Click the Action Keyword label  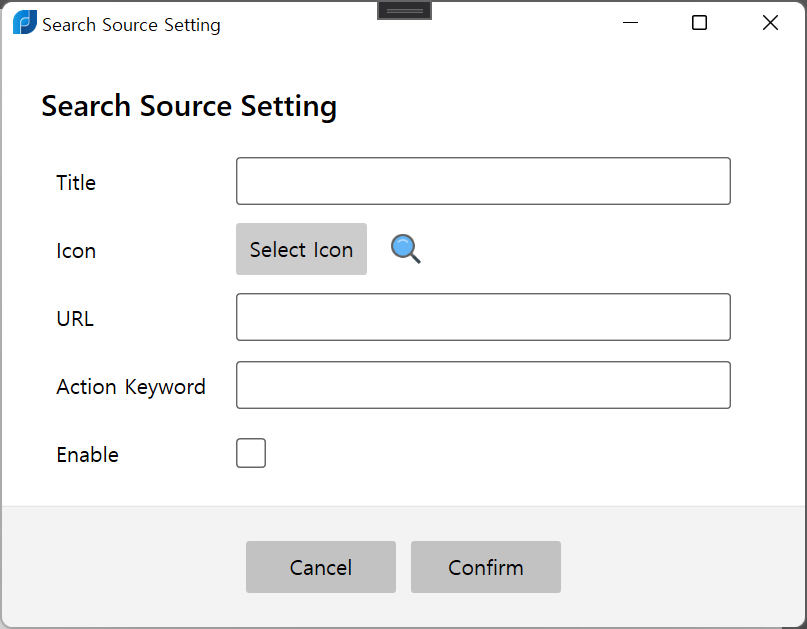(x=131, y=387)
